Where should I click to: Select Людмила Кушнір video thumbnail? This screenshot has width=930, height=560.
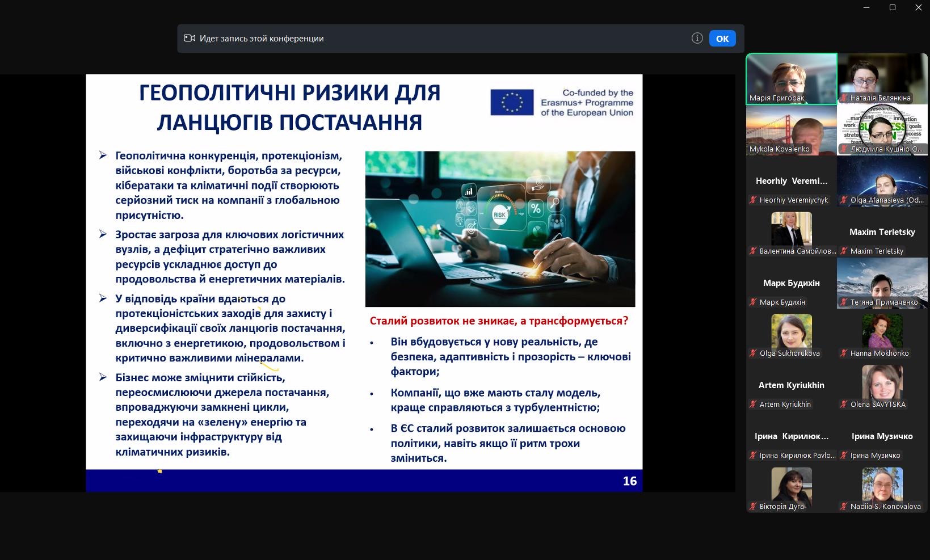click(x=882, y=130)
